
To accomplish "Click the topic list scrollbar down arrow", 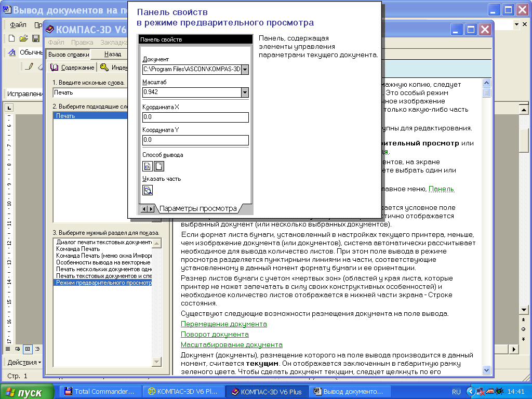I will pos(157,362).
